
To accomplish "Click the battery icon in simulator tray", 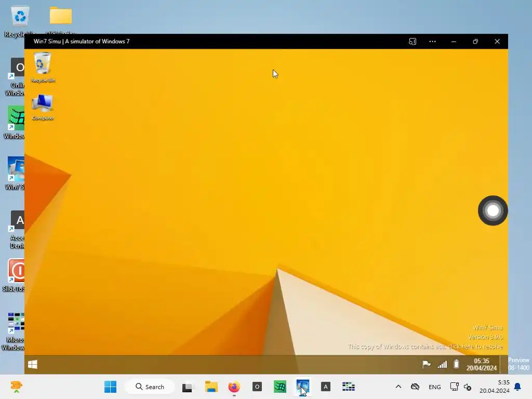I will 456,364.
